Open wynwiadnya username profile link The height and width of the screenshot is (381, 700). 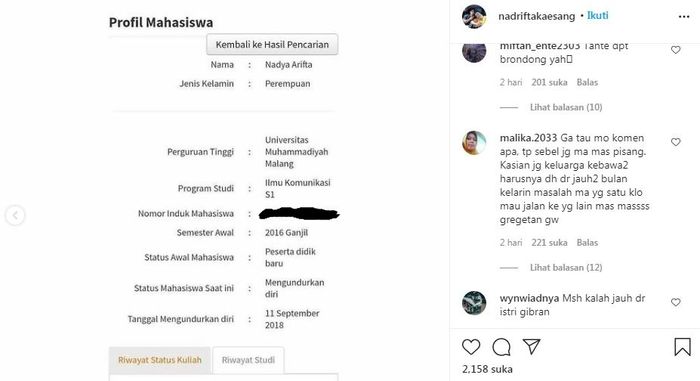pyautogui.click(x=529, y=298)
